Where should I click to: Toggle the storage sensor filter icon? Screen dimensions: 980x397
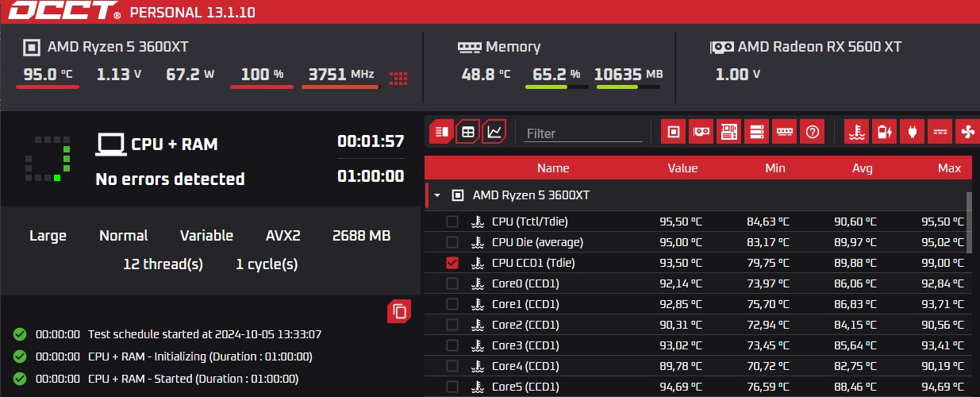(756, 132)
